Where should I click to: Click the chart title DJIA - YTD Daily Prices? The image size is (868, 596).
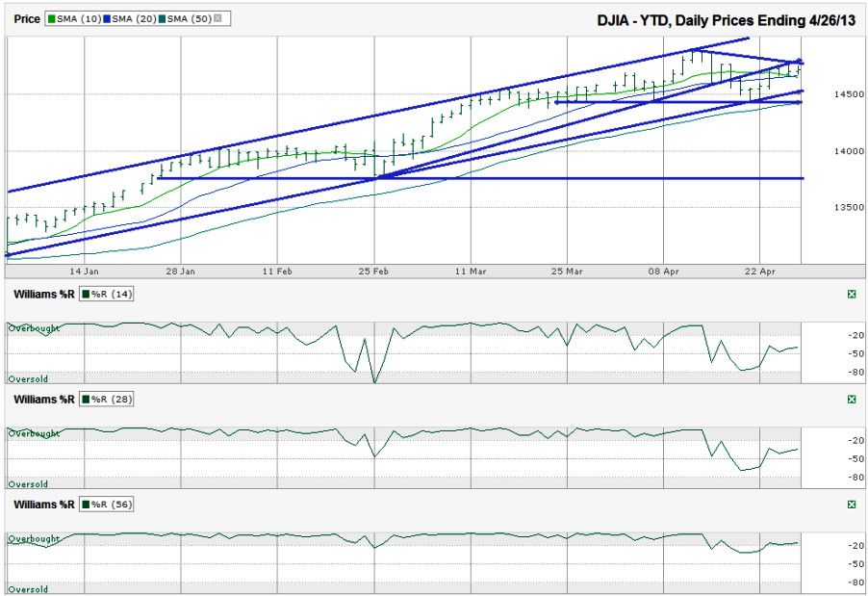point(726,20)
